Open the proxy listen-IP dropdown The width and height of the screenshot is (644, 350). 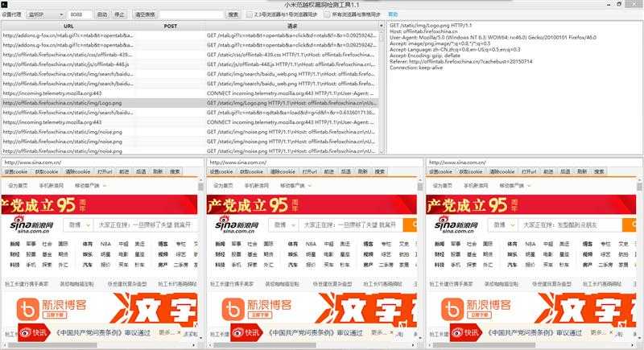coord(46,14)
